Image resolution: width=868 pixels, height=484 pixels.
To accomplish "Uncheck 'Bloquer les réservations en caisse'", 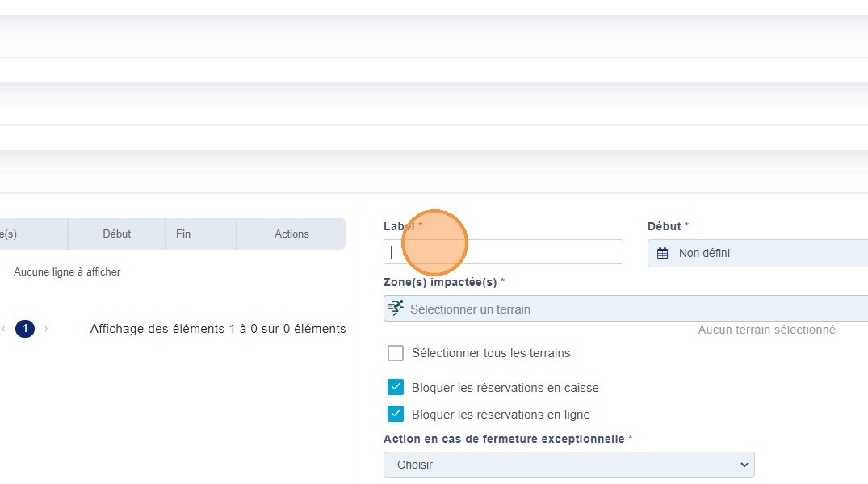I will coord(396,388).
